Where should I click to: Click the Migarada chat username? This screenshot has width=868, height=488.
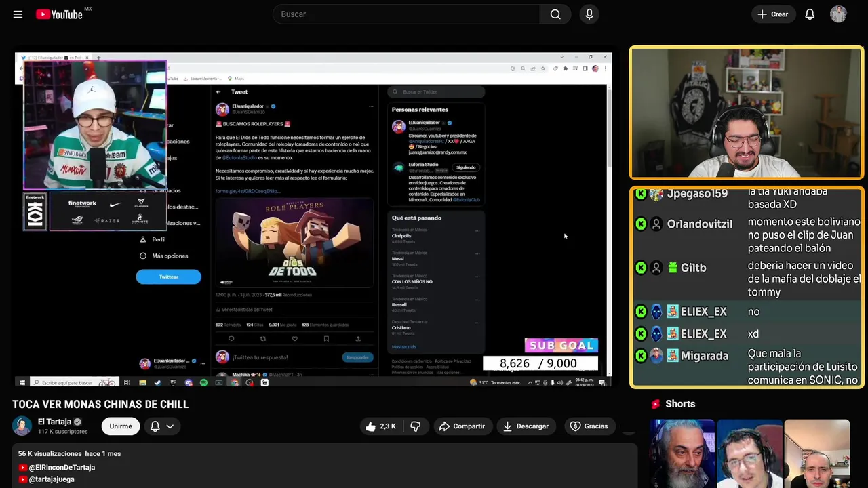(705, 356)
